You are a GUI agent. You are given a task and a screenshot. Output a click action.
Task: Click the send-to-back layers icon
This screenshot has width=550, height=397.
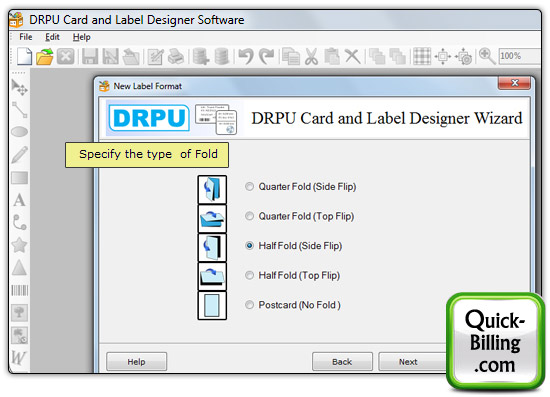coord(397,56)
